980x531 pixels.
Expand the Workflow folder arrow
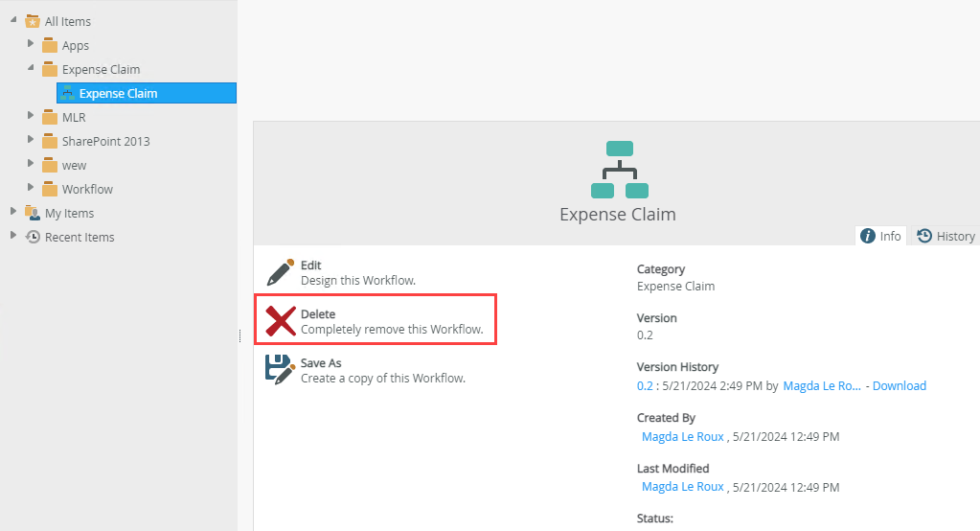coord(30,188)
